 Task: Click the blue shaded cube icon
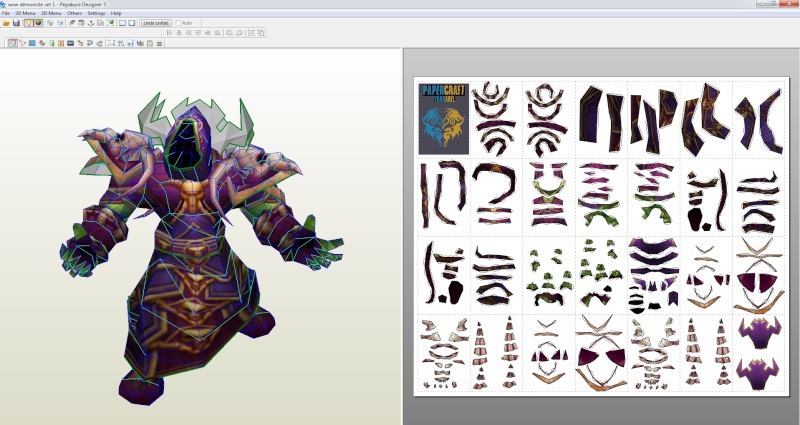(60, 23)
